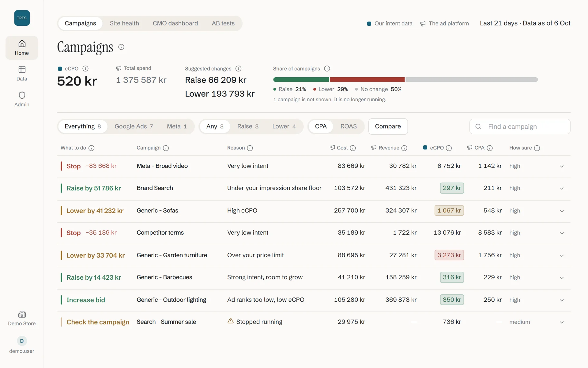Viewport: 588px width, 368px height.
Task: Click Stop action for Competitor terms
Action: pyautogui.click(x=73, y=233)
